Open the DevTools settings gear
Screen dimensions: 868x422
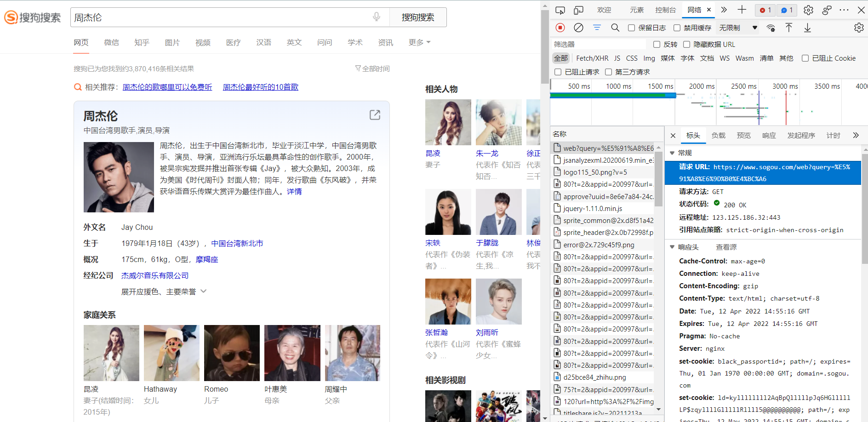click(808, 10)
